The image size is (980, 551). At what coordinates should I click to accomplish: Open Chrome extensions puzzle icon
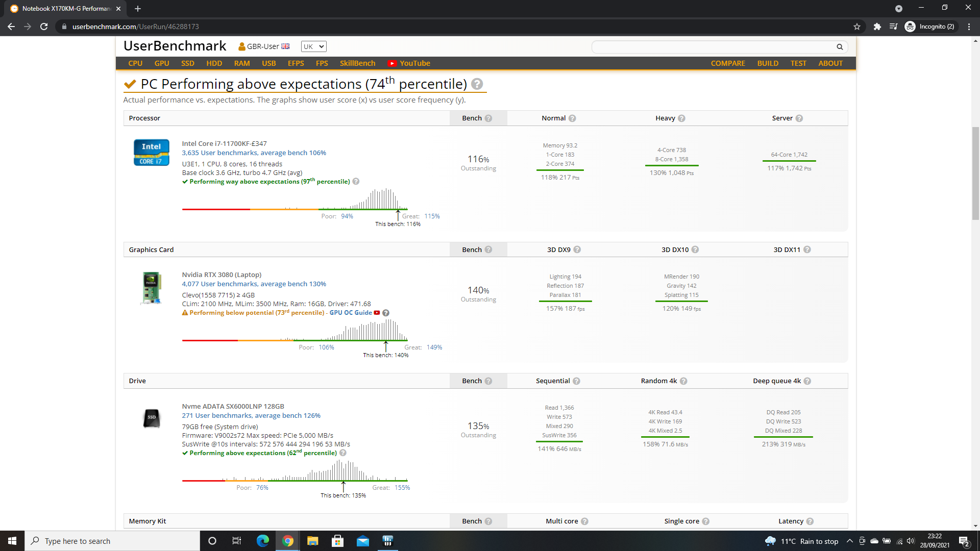pyautogui.click(x=877, y=27)
